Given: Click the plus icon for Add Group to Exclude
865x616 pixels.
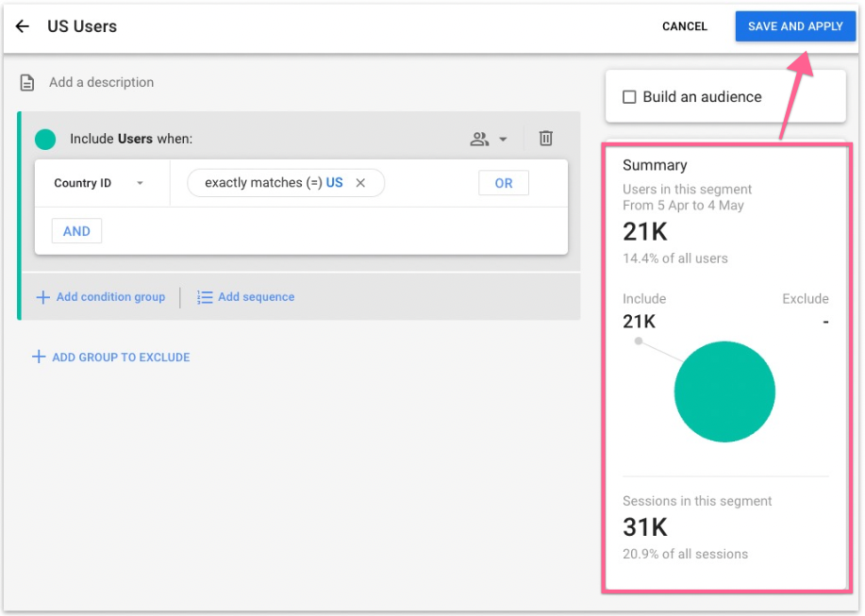Looking at the screenshot, I should coord(39,358).
